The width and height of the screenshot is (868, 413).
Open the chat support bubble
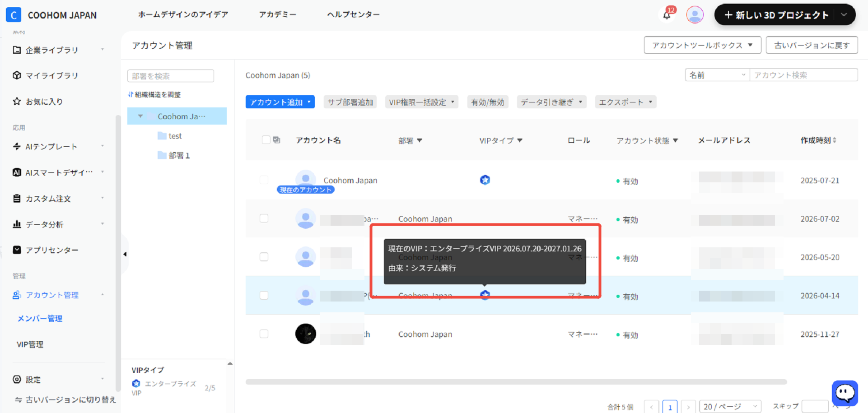(x=845, y=393)
